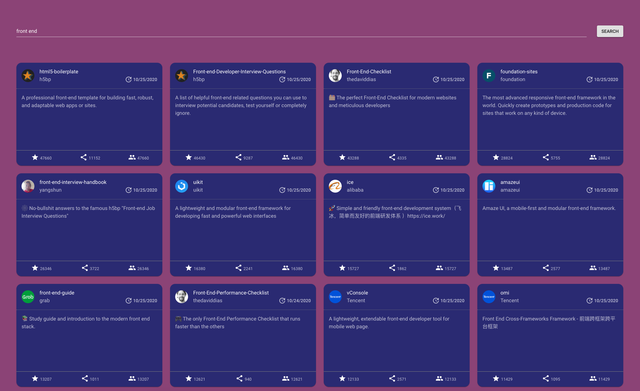This screenshot has height=391, width=640.
Task: Click the 10/24/2020 date on Front-End-Performance-Checklist
Action: [298, 300]
